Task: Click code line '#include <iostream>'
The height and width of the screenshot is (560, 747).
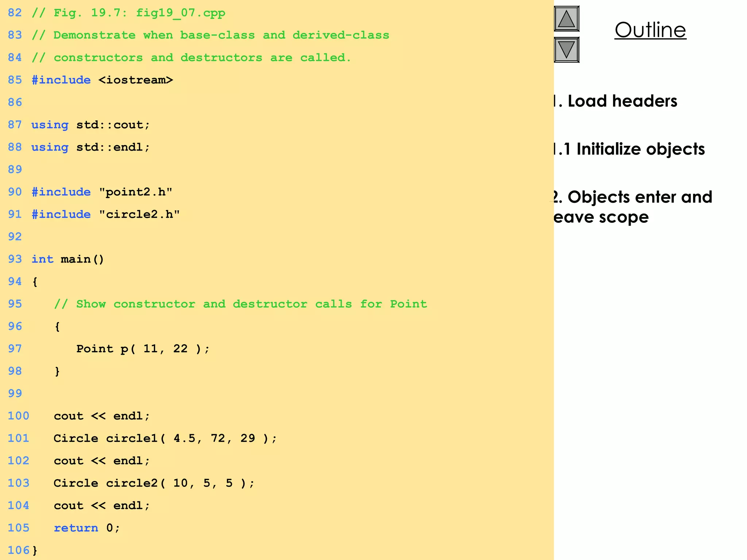Action: [x=102, y=80]
